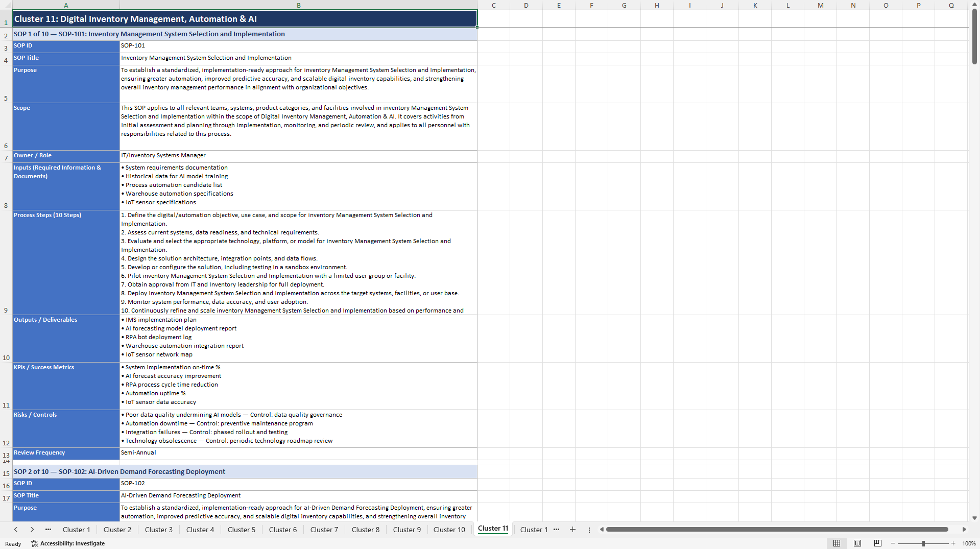The image size is (980, 549).
Task: Click Outputs / Deliverables label cell
Action: pos(66,339)
